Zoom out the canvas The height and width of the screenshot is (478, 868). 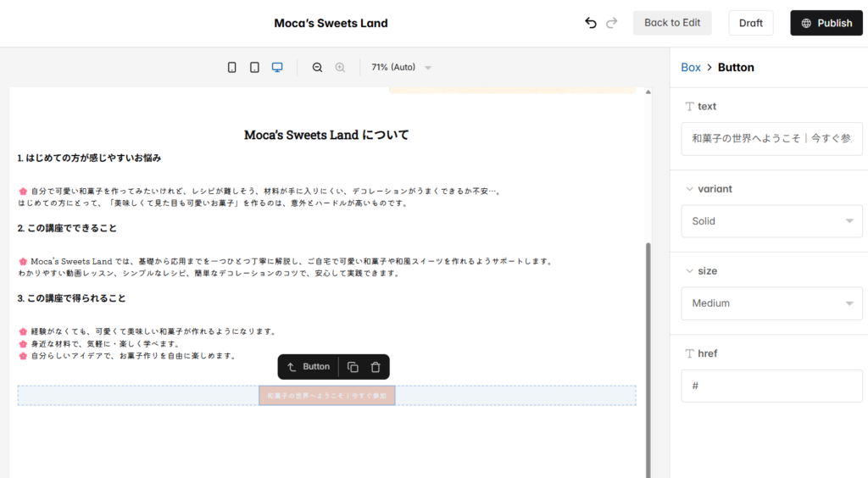point(317,68)
